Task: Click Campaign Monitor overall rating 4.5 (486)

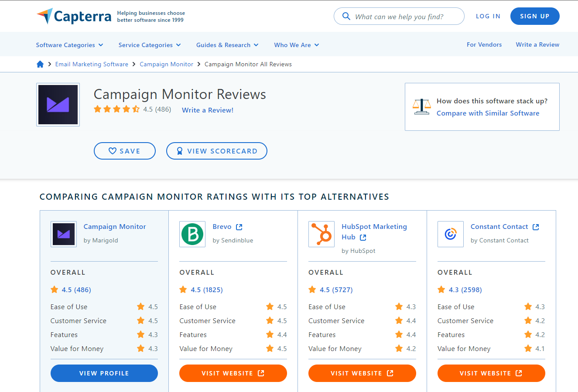Action: pos(76,290)
